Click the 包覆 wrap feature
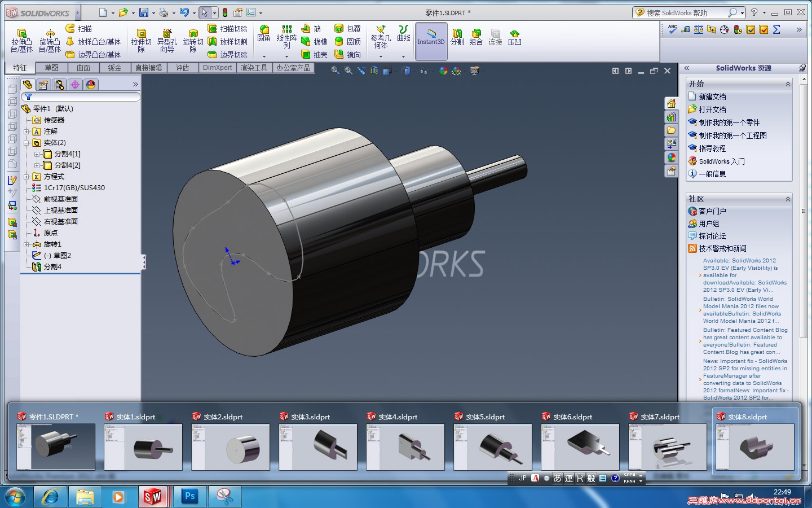Image resolution: width=812 pixels, height=508 pixels. [x=347, y=29]
